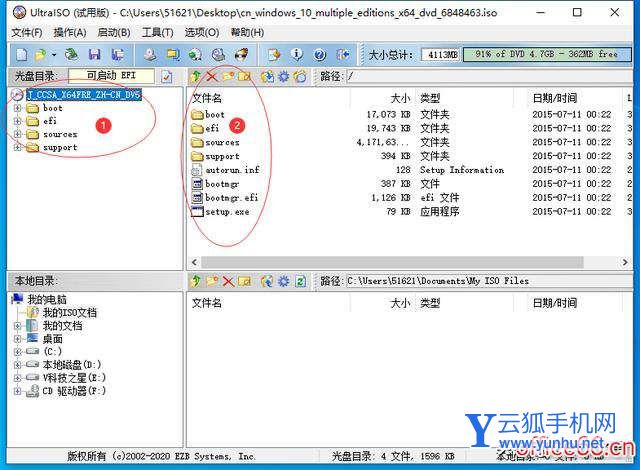
Task: Click the red Delete icon in disc pane
Action: click(211, 76)
